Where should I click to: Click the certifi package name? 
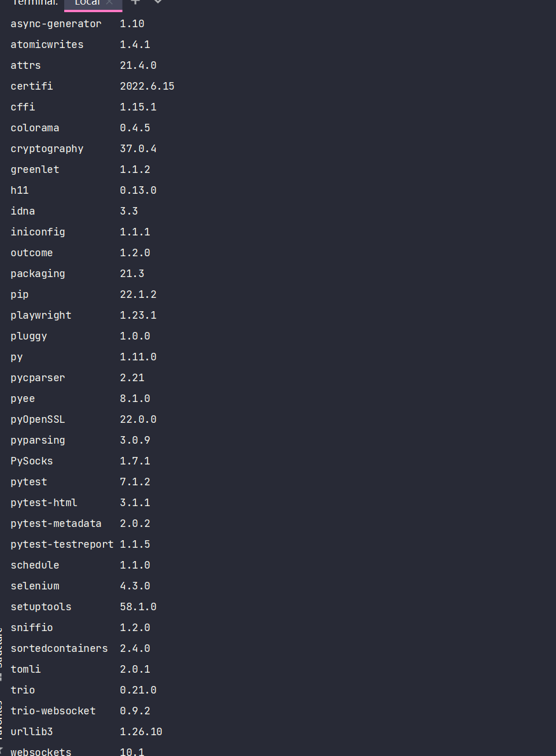(32, 86)
